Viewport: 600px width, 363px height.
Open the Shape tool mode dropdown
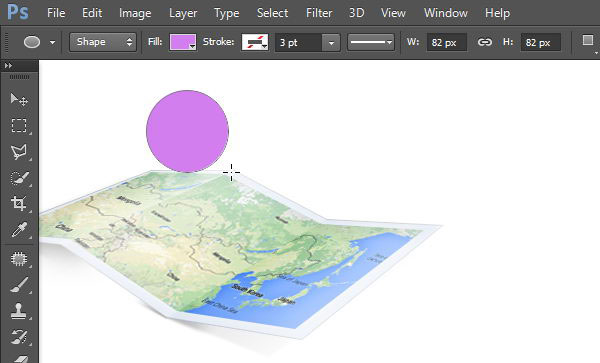[103, 42]
